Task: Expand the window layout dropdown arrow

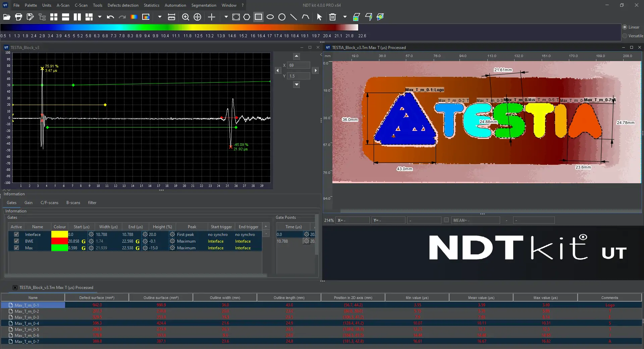Action: coord(100,17)
